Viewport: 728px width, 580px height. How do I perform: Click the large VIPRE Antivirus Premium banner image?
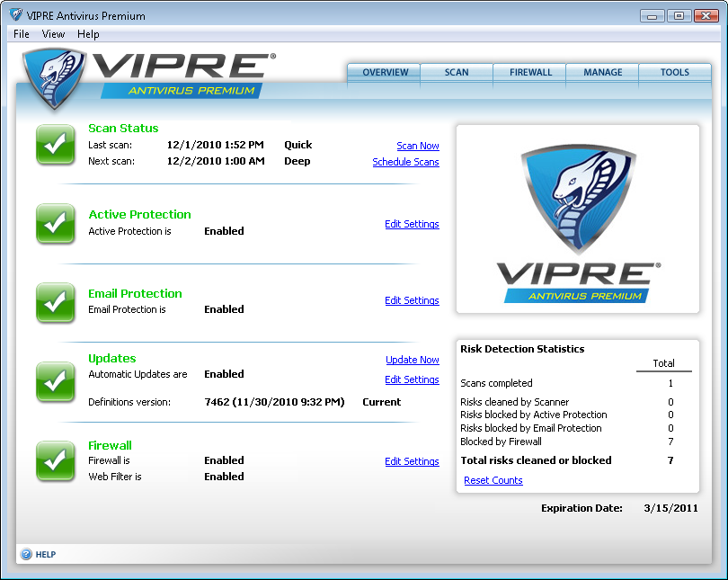[x=577, y=219]
